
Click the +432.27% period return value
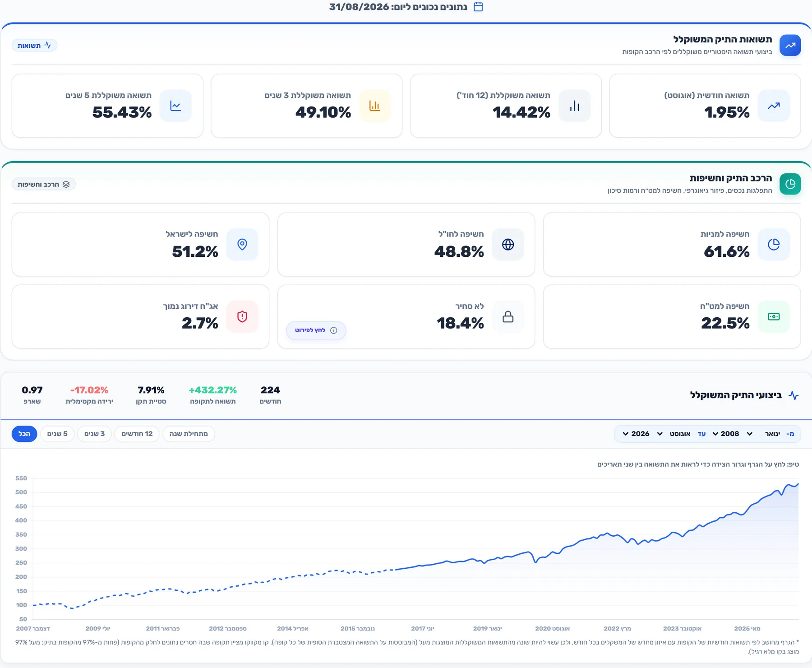tap(213, 390)
